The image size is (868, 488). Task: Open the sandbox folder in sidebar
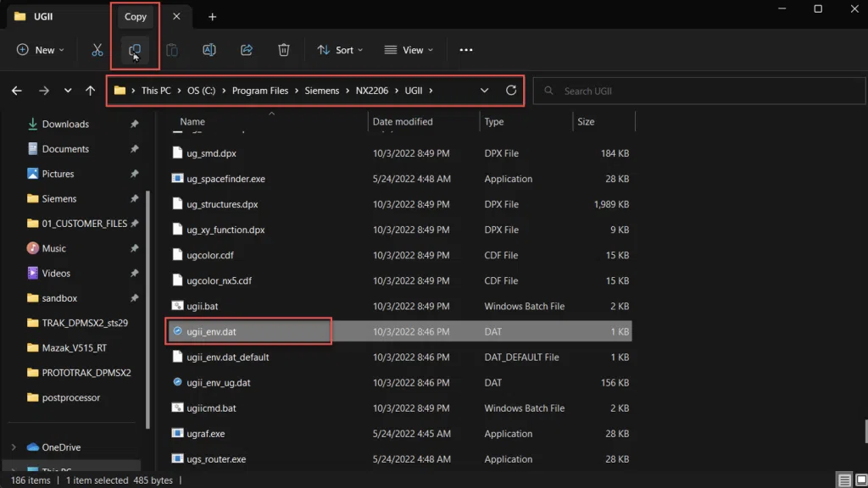(59, 298)
